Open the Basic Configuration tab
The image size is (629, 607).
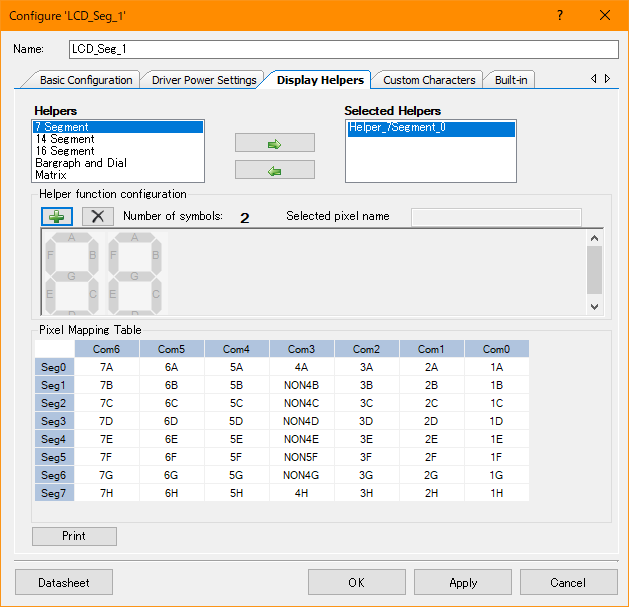[x=86, y=80]
